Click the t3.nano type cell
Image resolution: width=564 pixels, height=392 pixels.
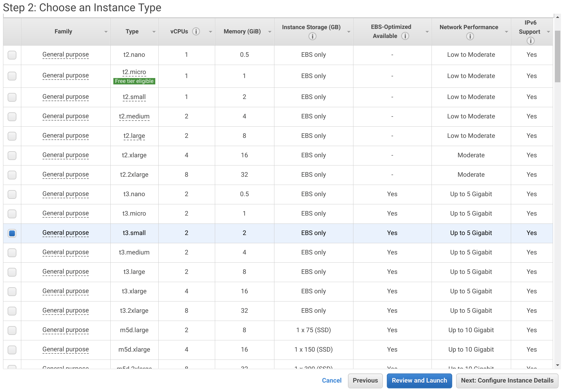click(134, 194)
